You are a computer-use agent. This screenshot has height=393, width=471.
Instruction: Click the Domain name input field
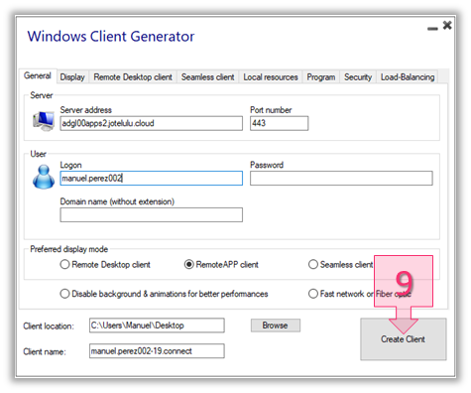(x=151, y=215)
